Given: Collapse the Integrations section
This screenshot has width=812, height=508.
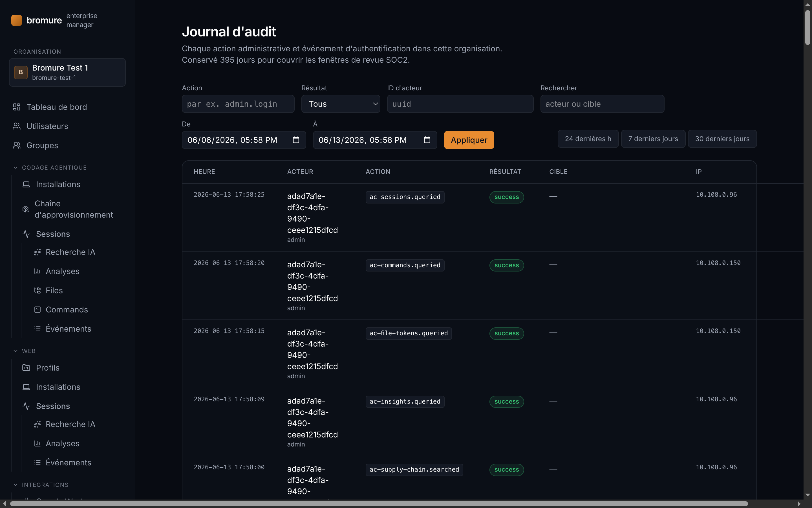Looking at the screenshot, I should pyautogui.click(x=41, y=485).
